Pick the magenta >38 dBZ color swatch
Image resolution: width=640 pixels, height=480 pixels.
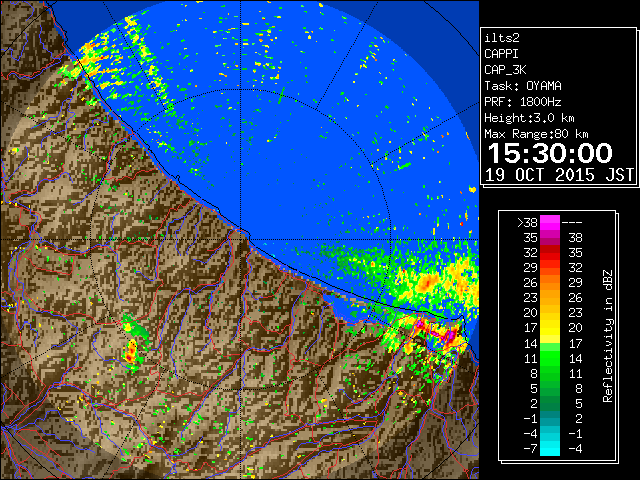[x=550, y=222]
